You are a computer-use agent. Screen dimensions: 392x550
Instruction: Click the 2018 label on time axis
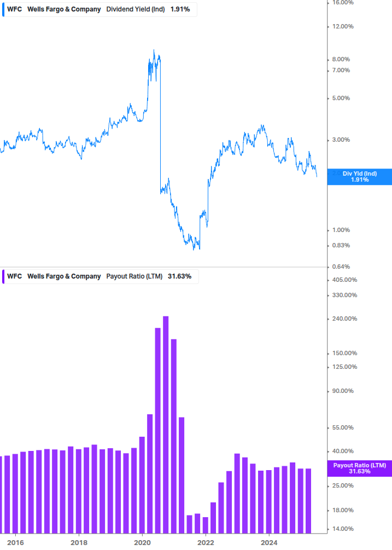click(x=79, y=543)
